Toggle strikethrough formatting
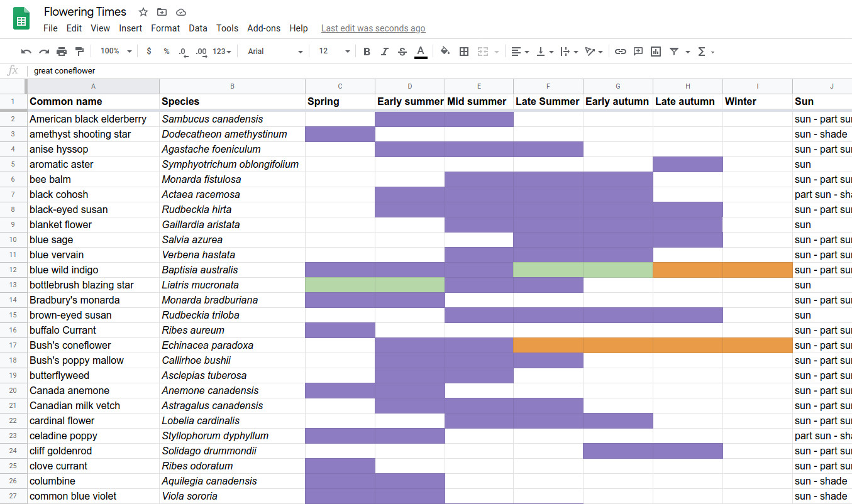852x504 pixels. (402, 52)
